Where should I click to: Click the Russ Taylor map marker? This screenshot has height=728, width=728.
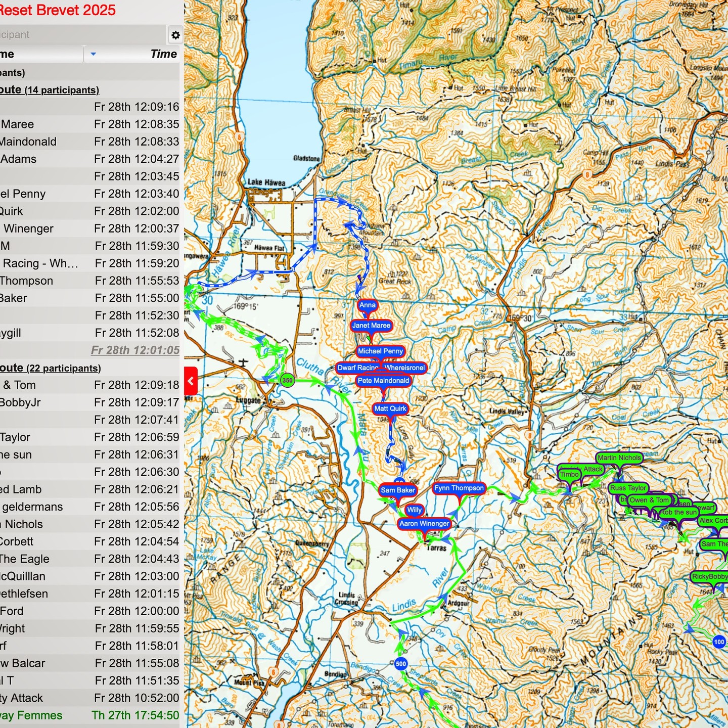pyautogui.click(x=628, y=488)
